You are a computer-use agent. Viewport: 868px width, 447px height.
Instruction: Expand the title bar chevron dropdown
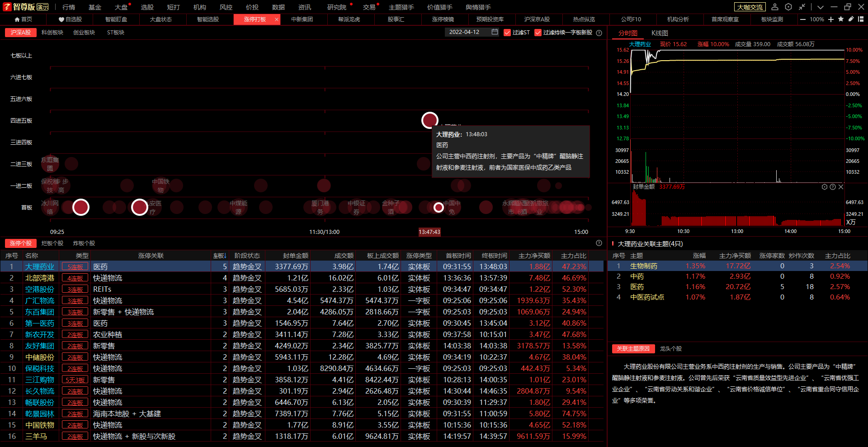(821, 7)
